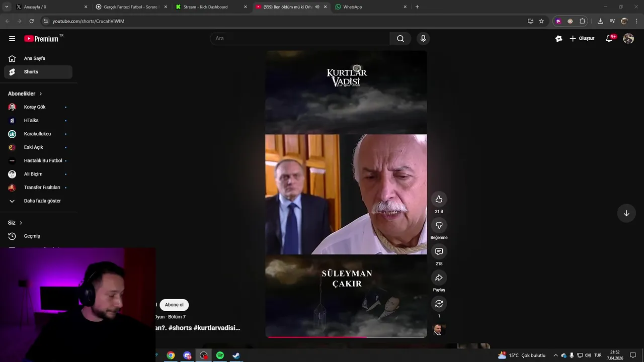The width and height of the screenshot is (644, 362).
Task: Open the weather widget 15°C Çok bulutlu
Action: point(522,355)
